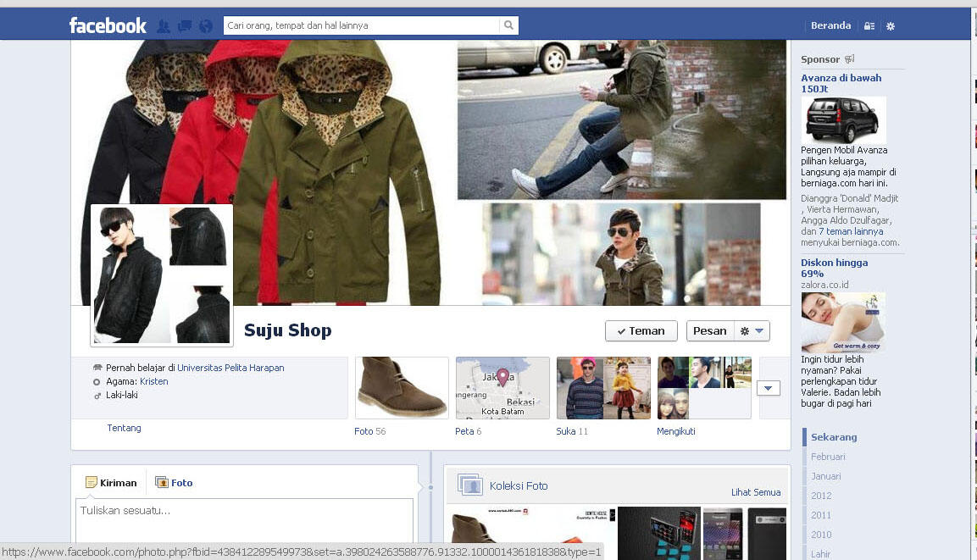
Task: Jump to Januari in timeline
Action: (x=825, y=476)
